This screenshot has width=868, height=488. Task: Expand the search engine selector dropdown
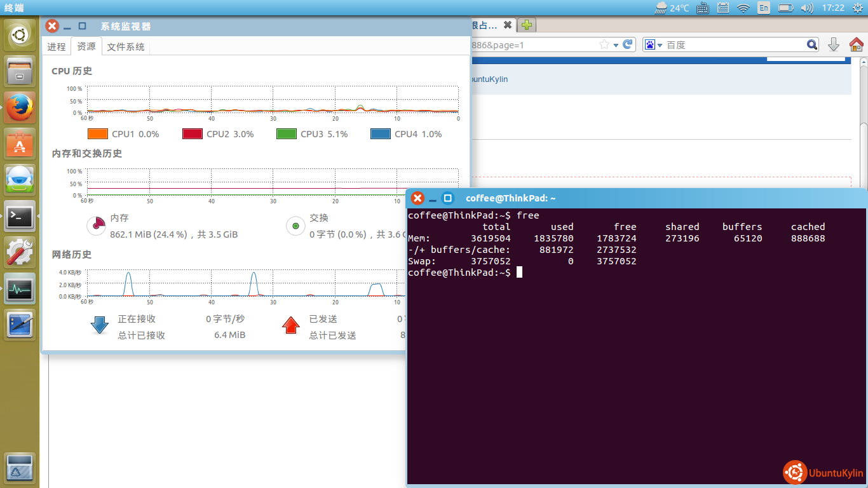(653, 44)
